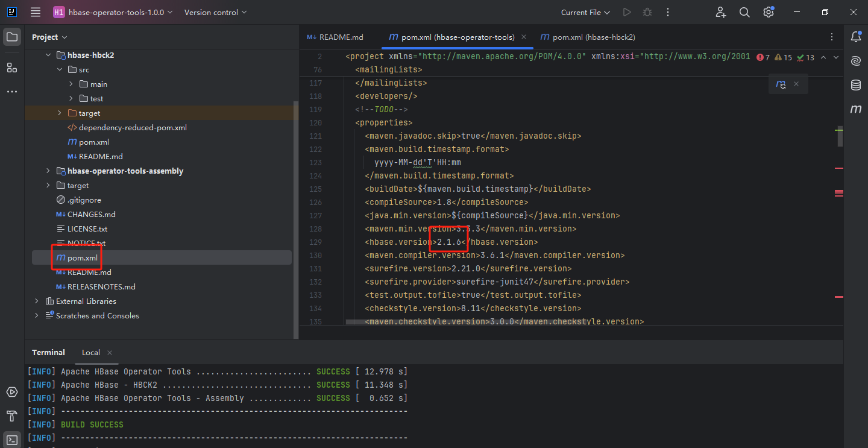Click the HBCK2 SUCCESS terminal line
868x448 pixels.
pyautogui.click(x=217, y=385)
